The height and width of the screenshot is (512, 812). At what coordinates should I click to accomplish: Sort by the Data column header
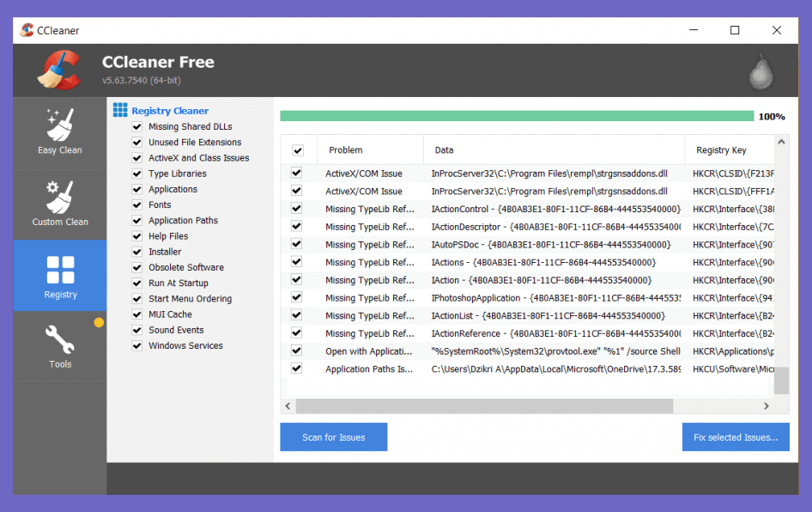coord(554,149)
